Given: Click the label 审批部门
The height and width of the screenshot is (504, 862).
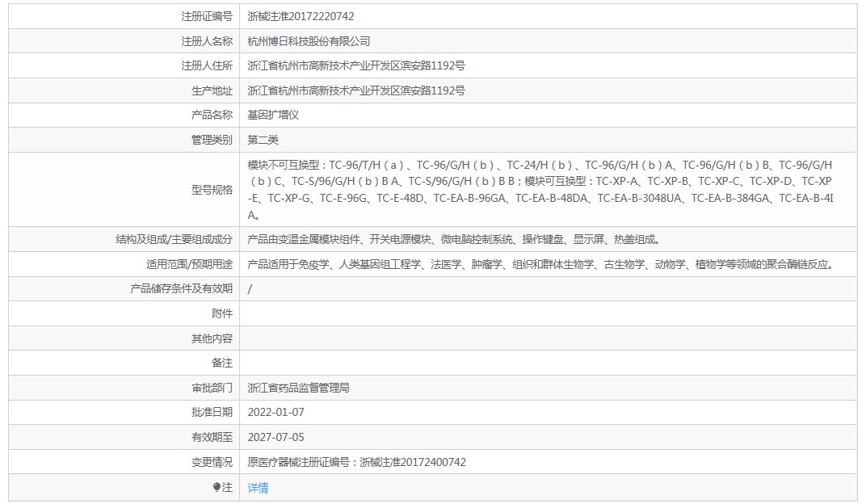Looking at the screenshot, I should coord(212,388).
